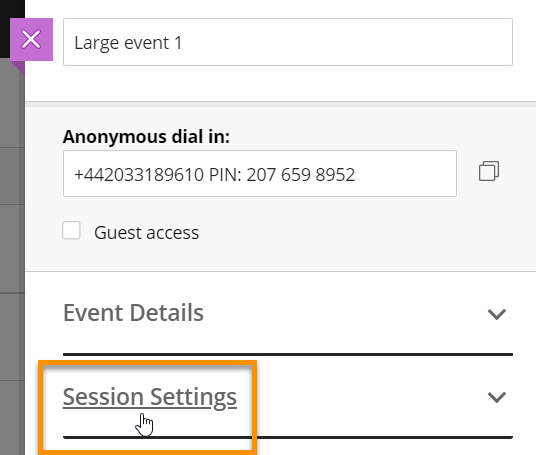Expand Event Details using its chevron
This screenshot has width=536, height=455.
click(496, 314)
